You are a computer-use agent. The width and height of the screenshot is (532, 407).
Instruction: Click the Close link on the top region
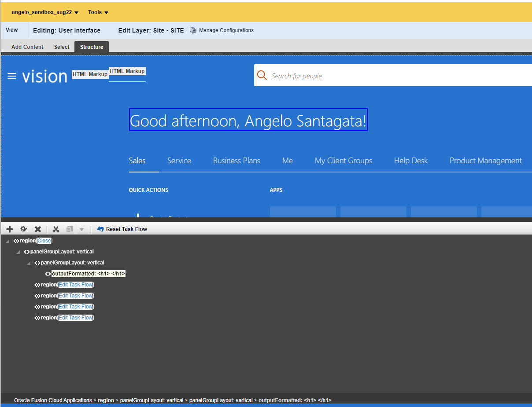point(44,241)
